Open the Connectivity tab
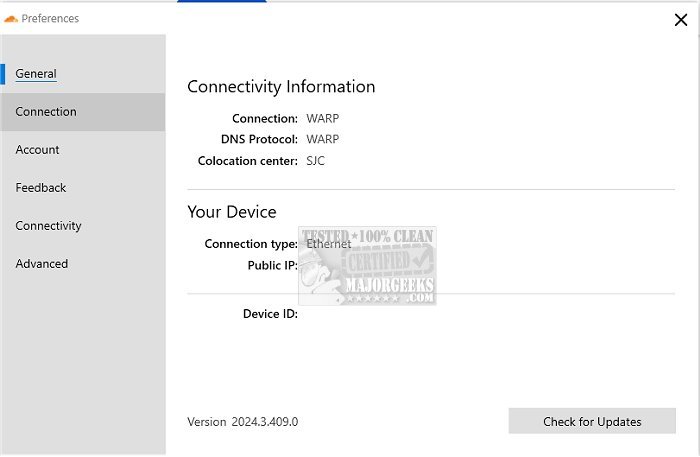This screenshot has height=457, width=700. (x=48, y=226)
